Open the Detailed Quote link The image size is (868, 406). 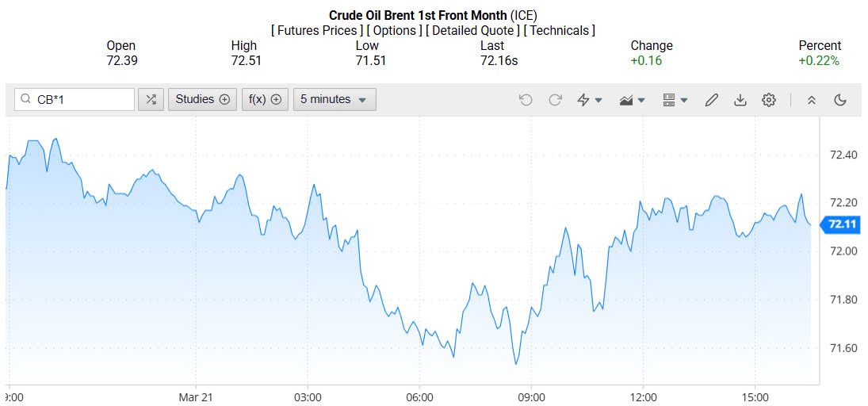click(473, 30)
